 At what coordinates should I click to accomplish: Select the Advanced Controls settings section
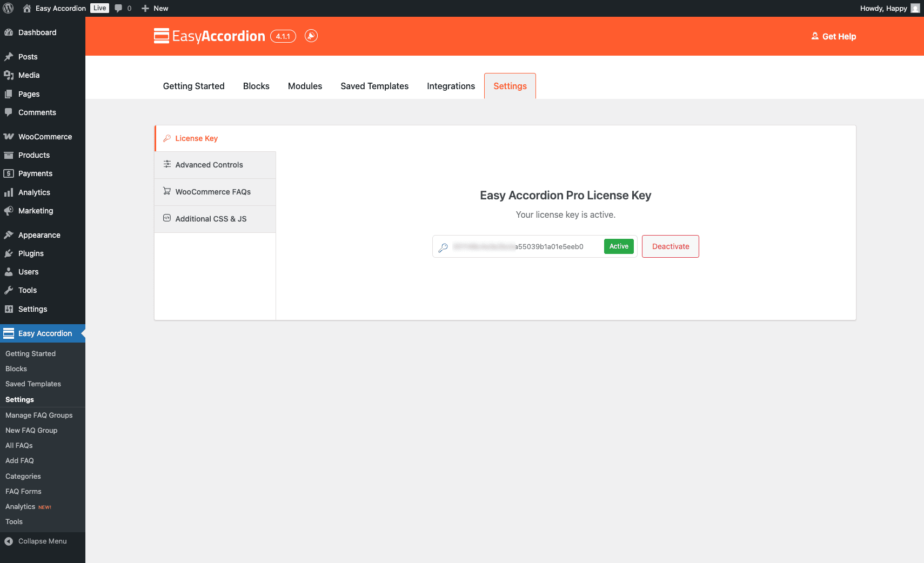click(215, 165)
